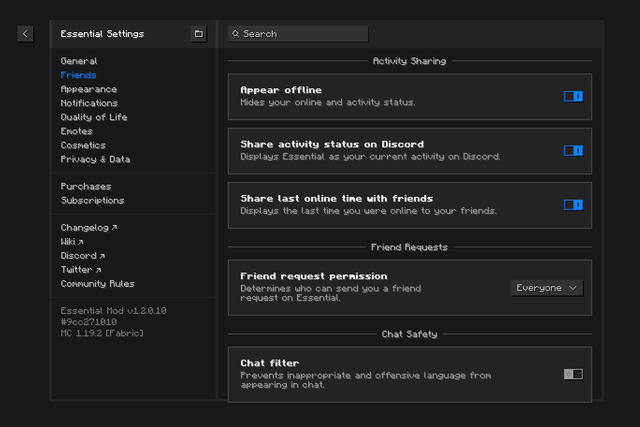This screenshot has height=427, width=640.
Task: Click the back arrow button
Action: click(25, 34)
